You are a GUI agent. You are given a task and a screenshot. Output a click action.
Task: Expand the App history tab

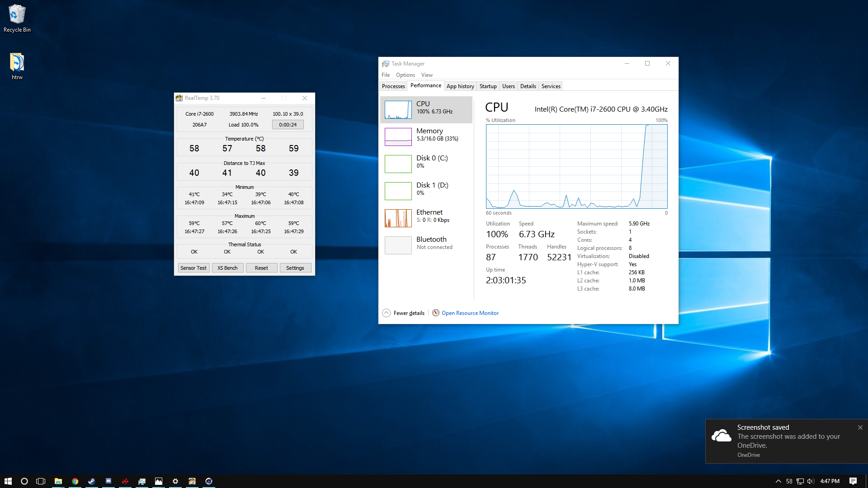(460, 86)
